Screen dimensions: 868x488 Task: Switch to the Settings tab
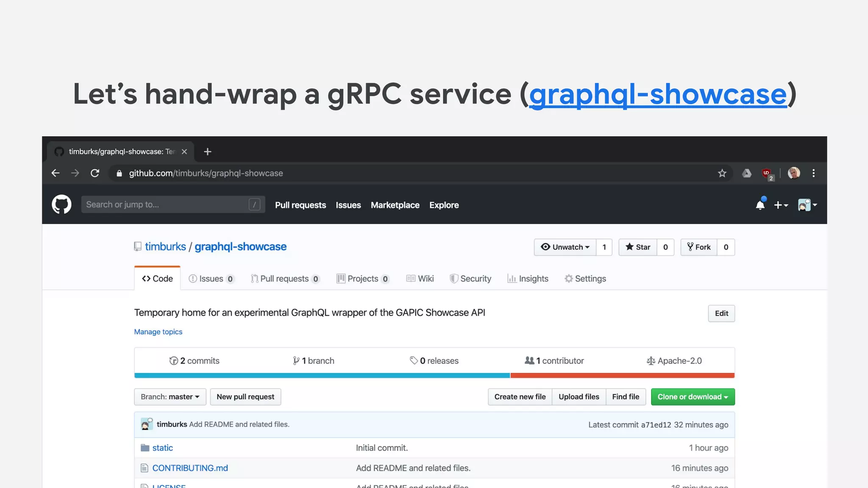tap(585, 279)
